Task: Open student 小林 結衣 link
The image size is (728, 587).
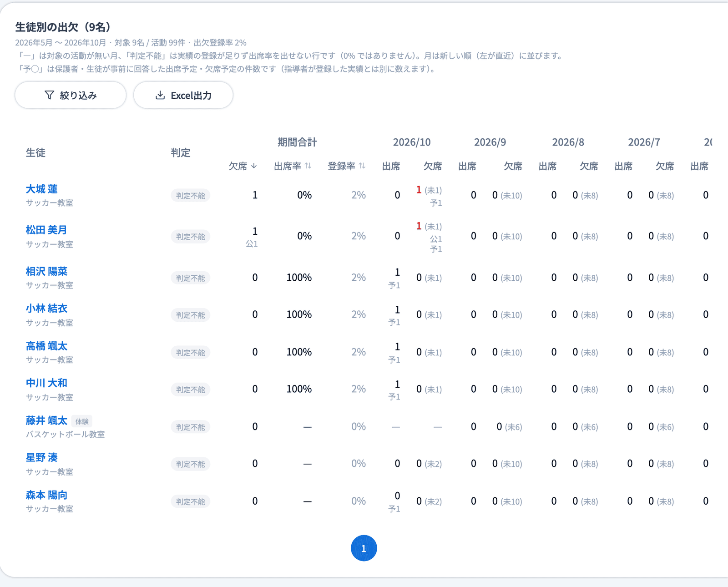Action: click(x=46, y=308)
